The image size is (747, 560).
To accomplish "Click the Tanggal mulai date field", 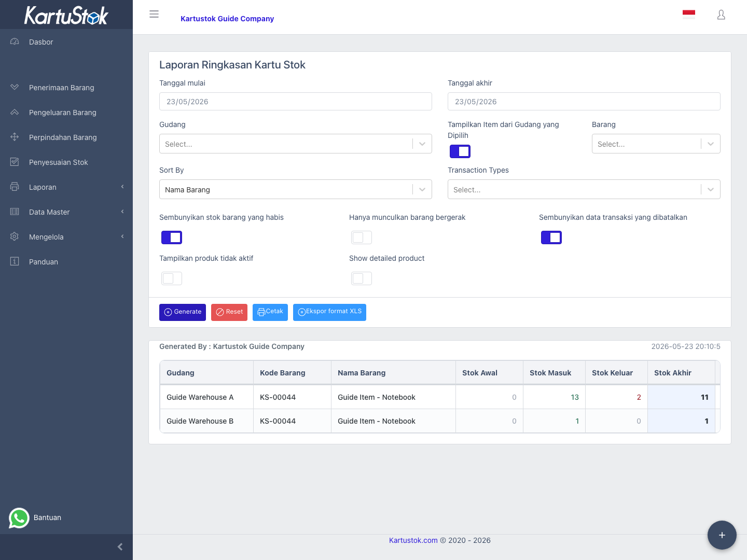I will [296, 101].
